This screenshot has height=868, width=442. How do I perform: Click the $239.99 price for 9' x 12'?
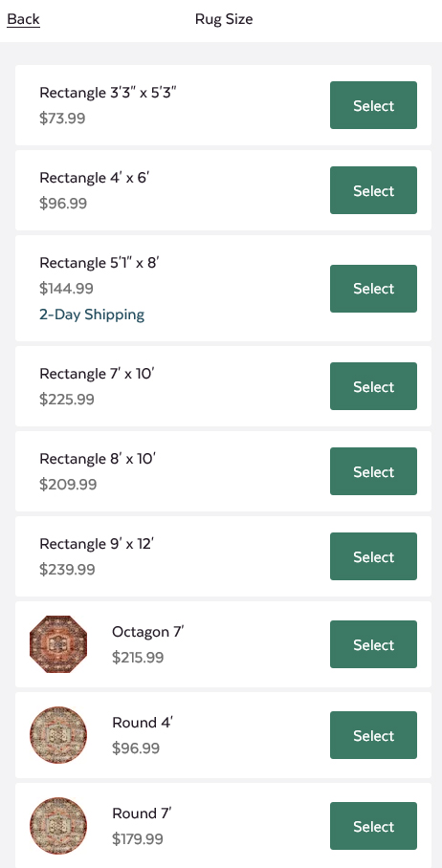click(x=67, y=570)
